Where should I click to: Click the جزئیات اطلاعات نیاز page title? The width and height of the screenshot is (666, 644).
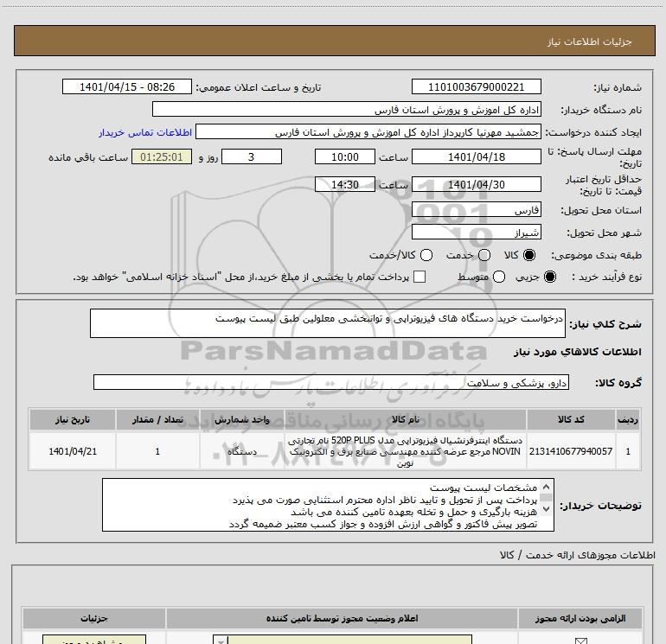(589, 41)
